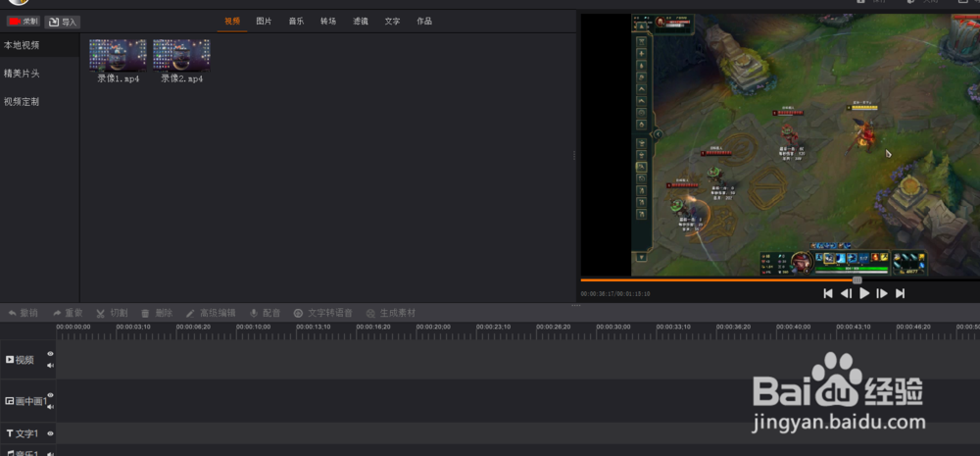Select the 滤镜 filters tab
980x456 pixels.
pos(360,22)
